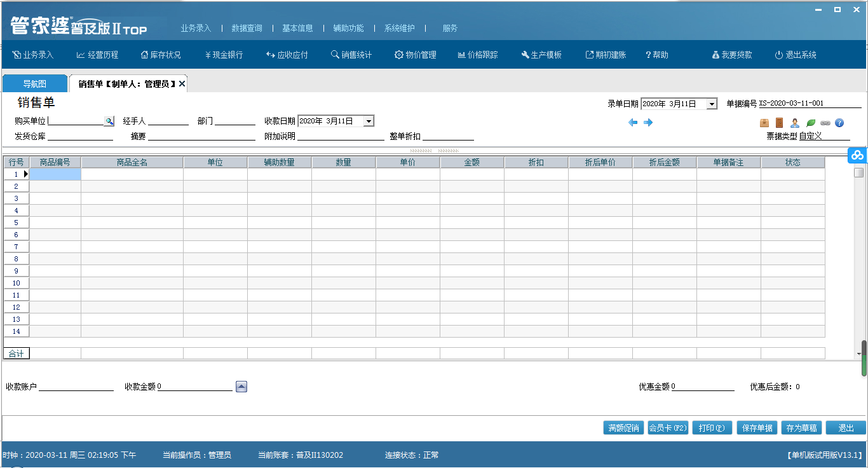Open the 收款日期 date dropdown

pyautogui.click(x=369, y=121)
